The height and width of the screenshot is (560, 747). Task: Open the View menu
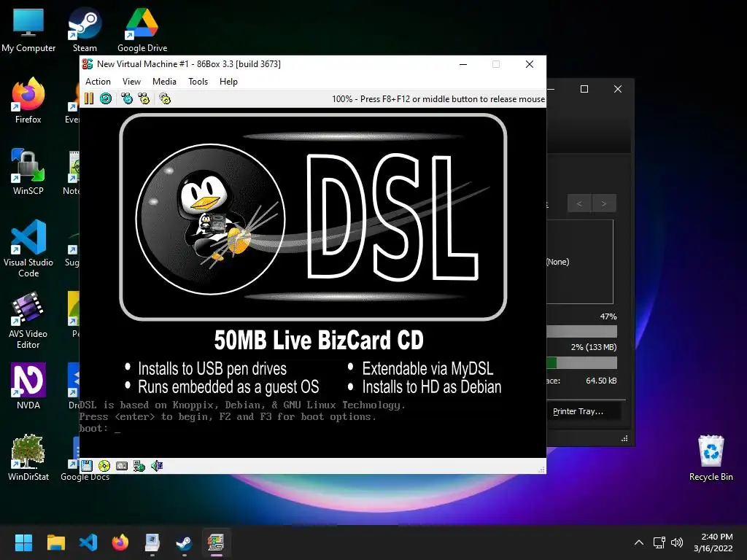[131, 82]
